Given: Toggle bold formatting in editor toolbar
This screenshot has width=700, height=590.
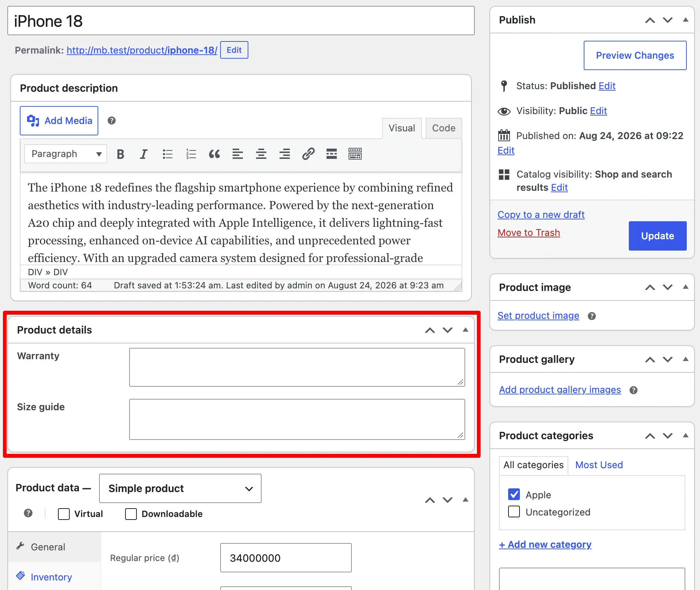Looking at the screenshot, I should click(x=120, y=154).
